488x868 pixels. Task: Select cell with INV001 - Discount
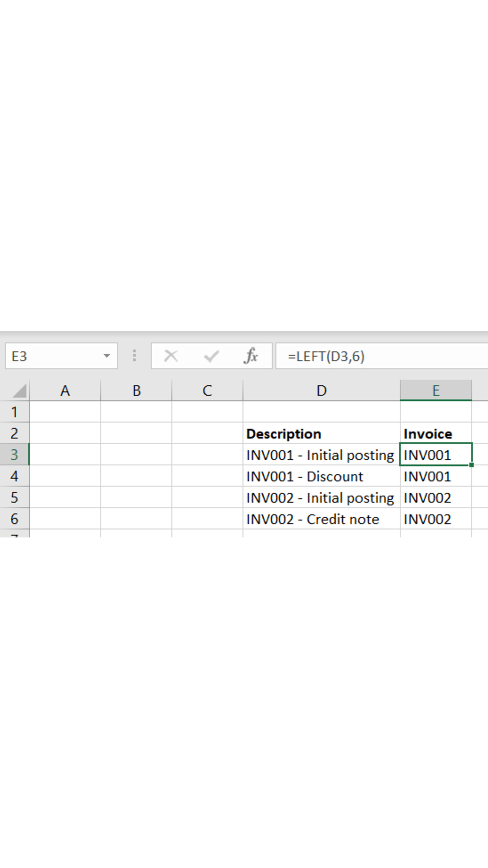pyautogui.click(x=321, y=476)
